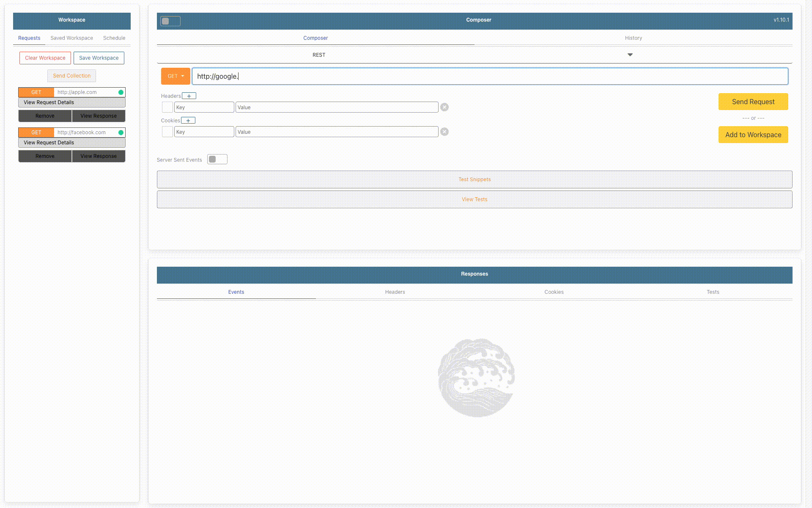Click the Send Request button
Image resolution: width=812 pixels, height=508 pixels.
click(x=753, y=102)
